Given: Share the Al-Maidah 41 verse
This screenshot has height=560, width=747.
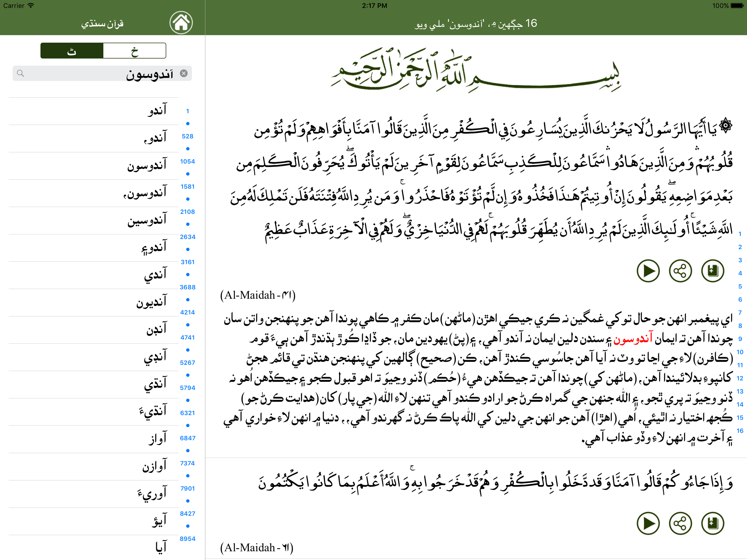Looking at the screenshot, I should [681, 270].
